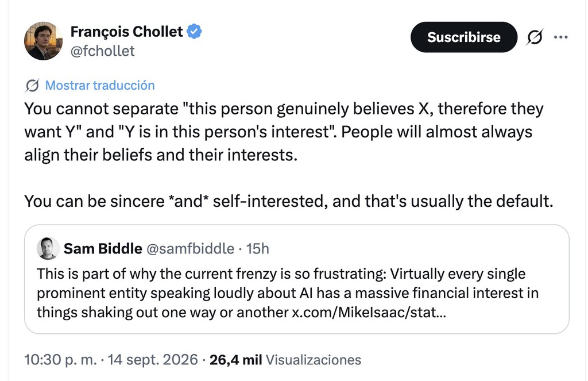
Task: Open the three-dot more options menu
Action: pyautogui.click(x=560, y=37)
